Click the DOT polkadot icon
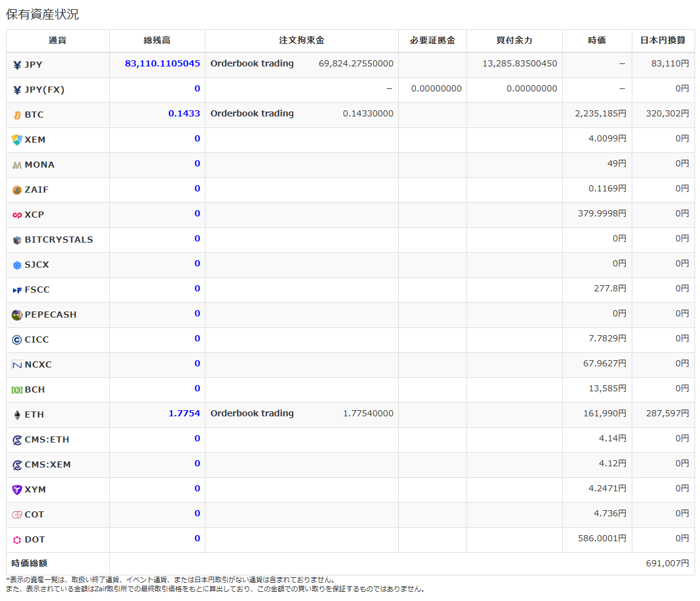700x601 pixels. [x=17, y=540]
